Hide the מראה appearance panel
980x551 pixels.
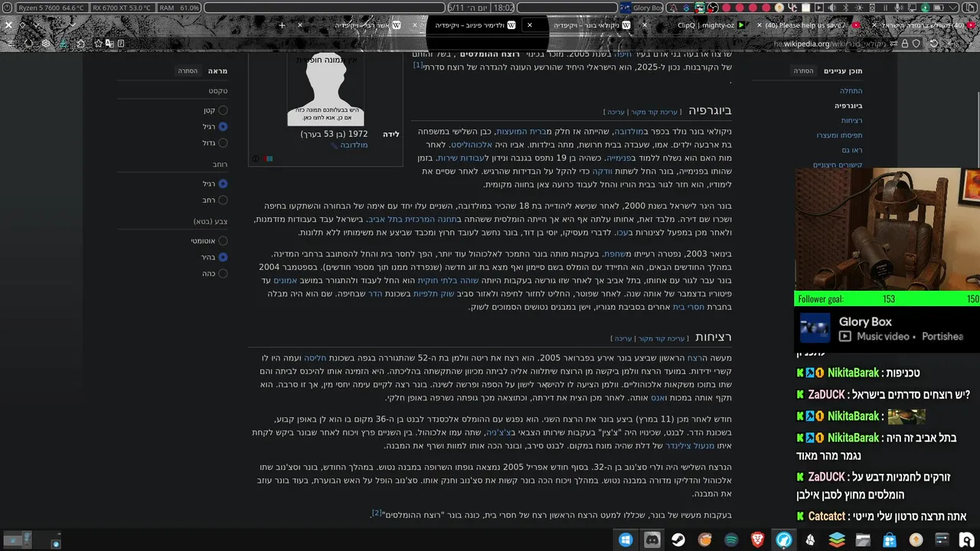pyautogui.click(x=188, y=71)
